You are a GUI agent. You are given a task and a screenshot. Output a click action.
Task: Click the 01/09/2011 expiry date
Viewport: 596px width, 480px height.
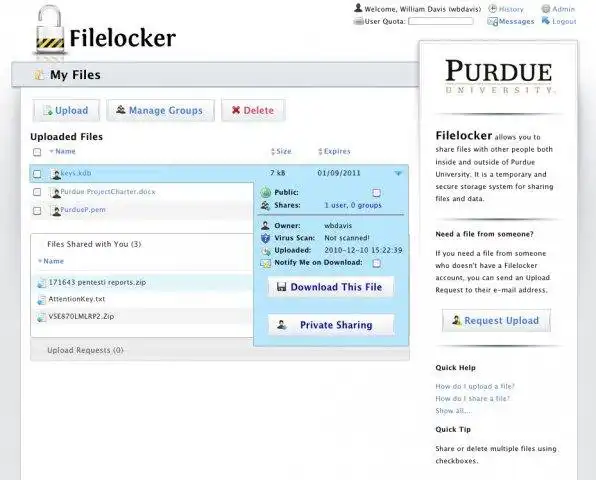(339, 173)
